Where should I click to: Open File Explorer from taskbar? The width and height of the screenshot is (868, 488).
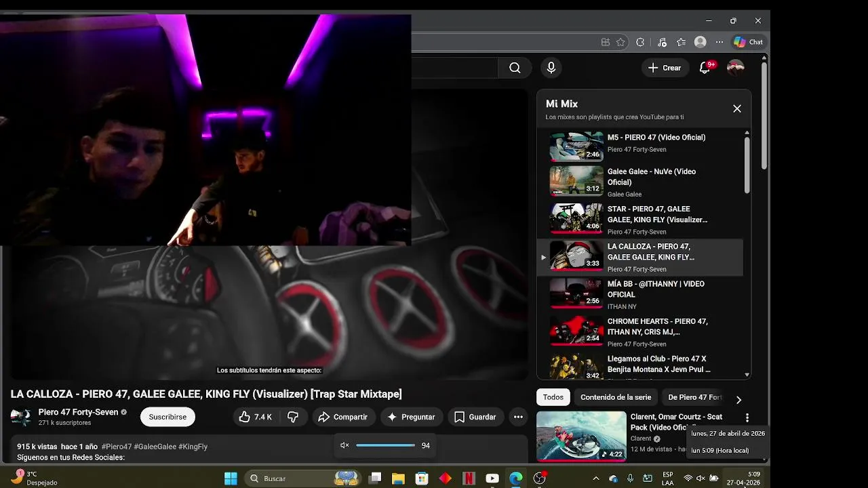tap(398, 479)
